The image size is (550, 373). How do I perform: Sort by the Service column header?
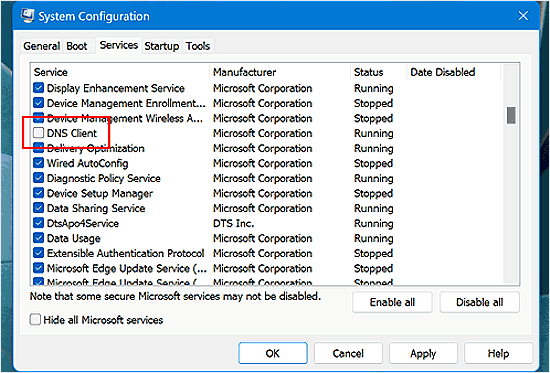(x=120, y=72)
